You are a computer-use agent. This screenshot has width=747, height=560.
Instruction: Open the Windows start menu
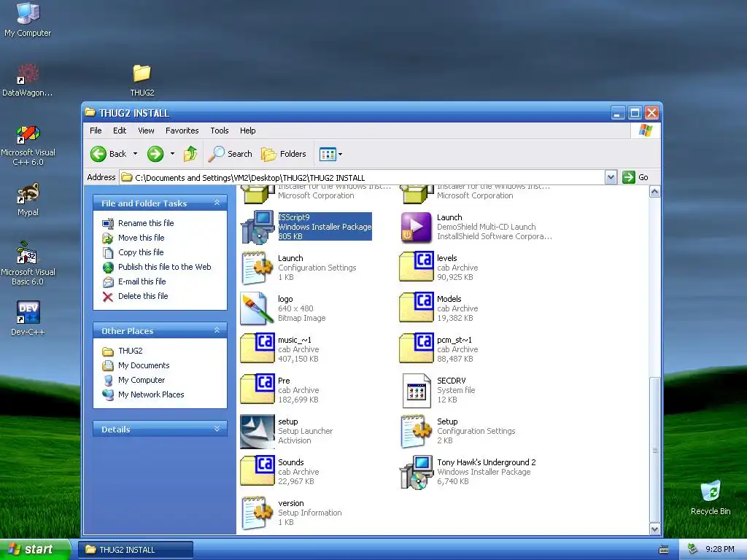click(x=35, y=550)
